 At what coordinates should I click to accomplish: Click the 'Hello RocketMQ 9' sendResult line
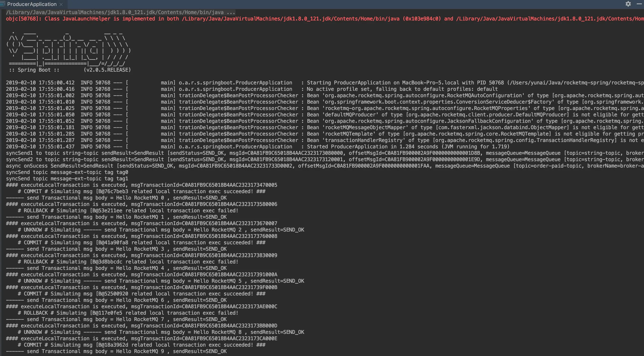coord(116,351)
